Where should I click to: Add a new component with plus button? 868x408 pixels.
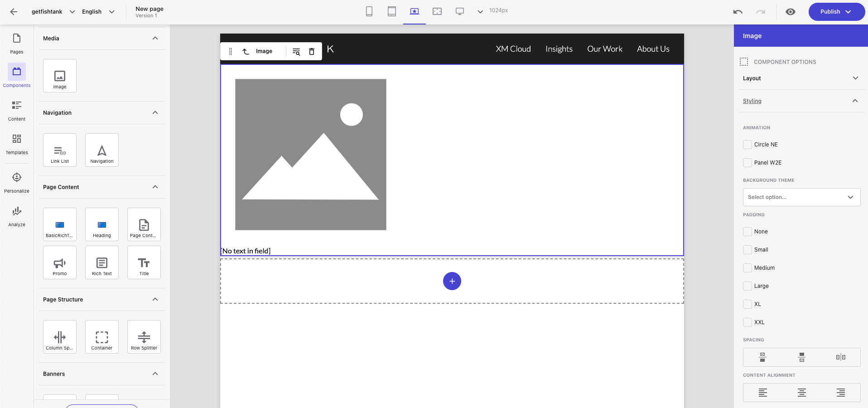(452, 281)
